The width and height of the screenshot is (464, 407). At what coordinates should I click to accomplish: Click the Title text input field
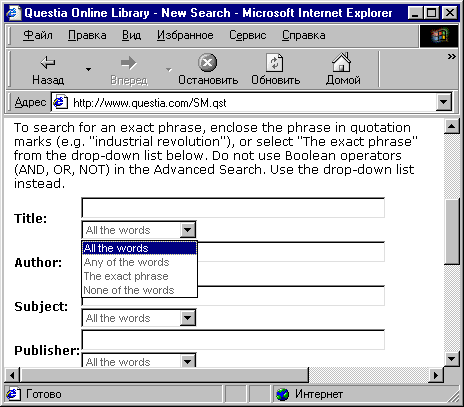(233, 208)
